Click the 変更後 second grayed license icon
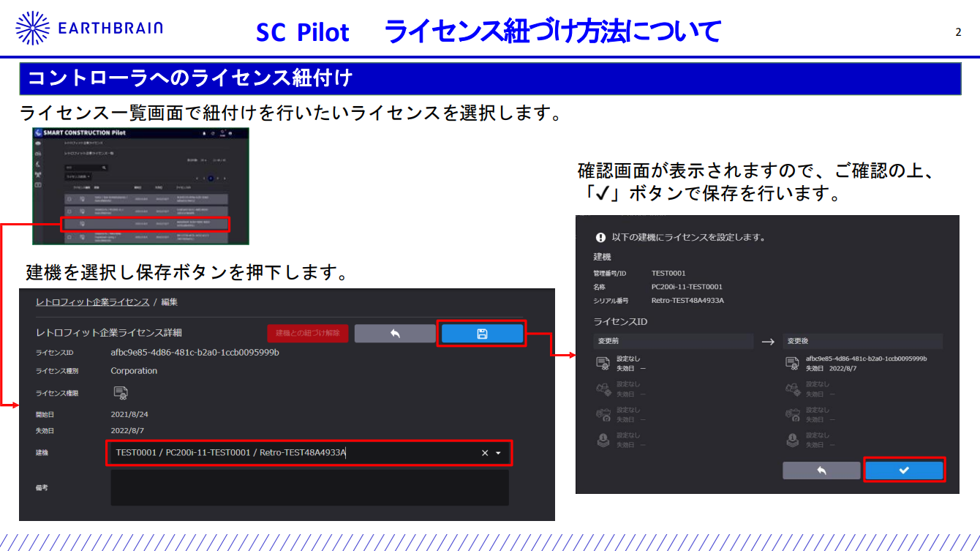The height and width of the screenshot is (551, 980). point(793,389)
